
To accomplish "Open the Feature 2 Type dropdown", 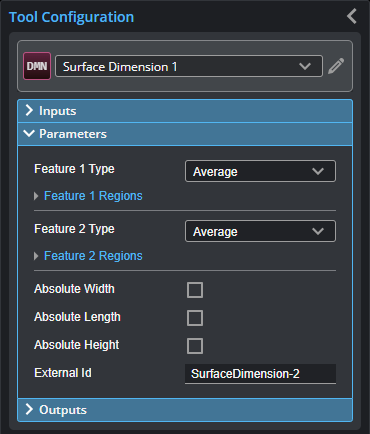I will click(260, 231).
